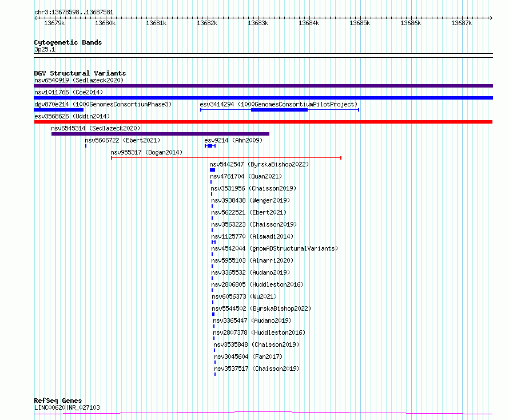Image resolution: width=509 pixels, height=420 pixels.
Task: Open nsv5544502 (ByrskaBishop2022) variant label
Action: (261, 308)
